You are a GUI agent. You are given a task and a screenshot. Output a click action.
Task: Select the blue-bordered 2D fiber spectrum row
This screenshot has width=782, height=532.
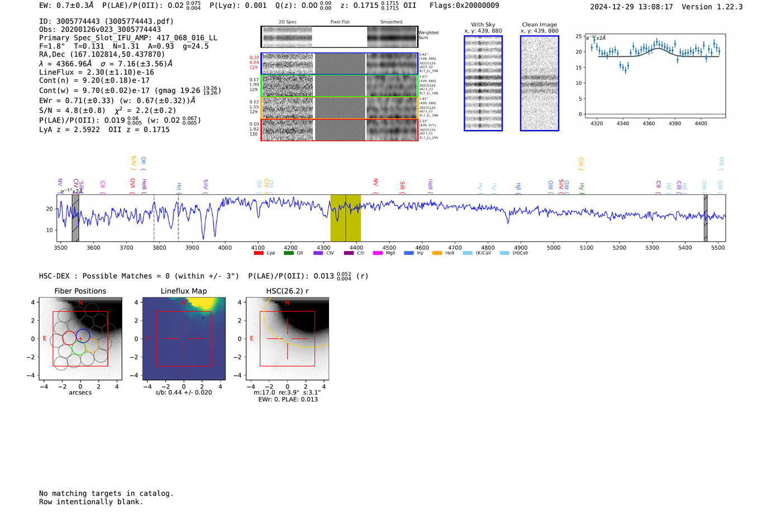[x=339, y=64]
